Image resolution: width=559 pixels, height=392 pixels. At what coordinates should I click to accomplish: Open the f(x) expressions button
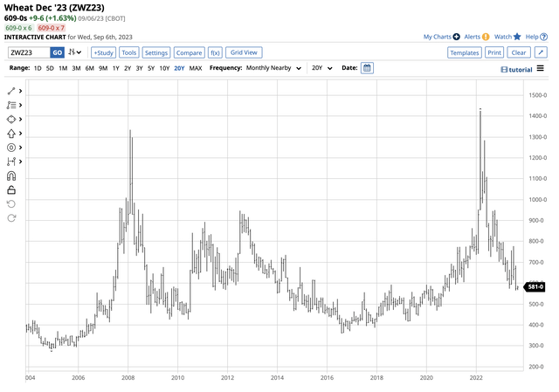click(215, 52)
